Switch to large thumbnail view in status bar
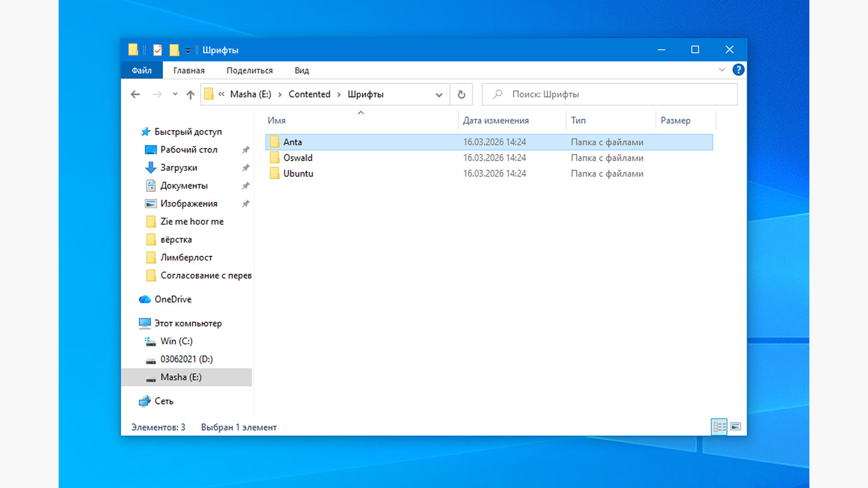 click(736, 427)
